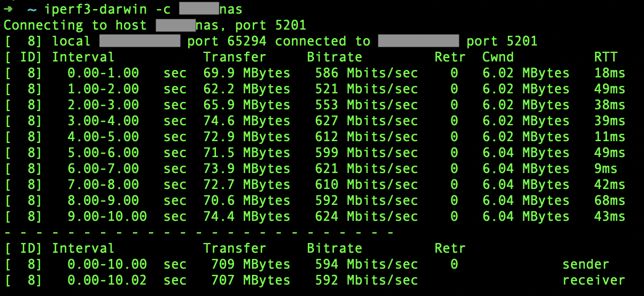
Task: Click the green prompt arrow symbol
Action: [x=8, y=9]
